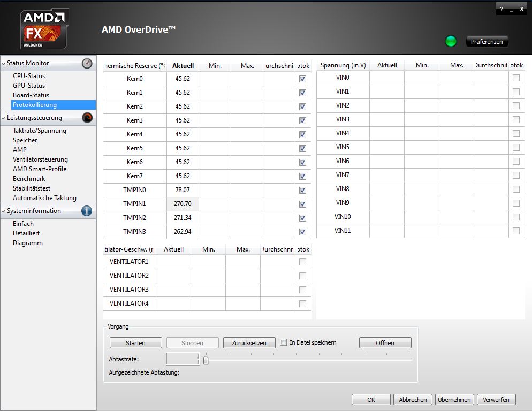Click TMPIN1 value 270.70

pyautogui.click(x=183, y=204)
